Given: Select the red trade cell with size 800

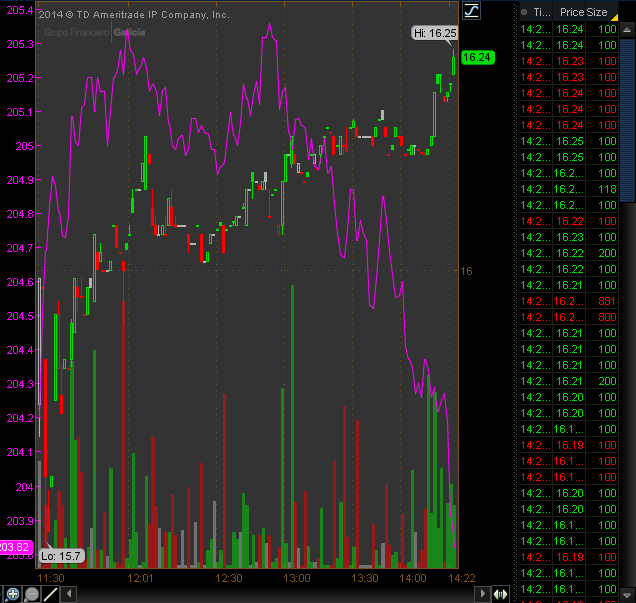Looking at the screenshot, I should [607, 317].
